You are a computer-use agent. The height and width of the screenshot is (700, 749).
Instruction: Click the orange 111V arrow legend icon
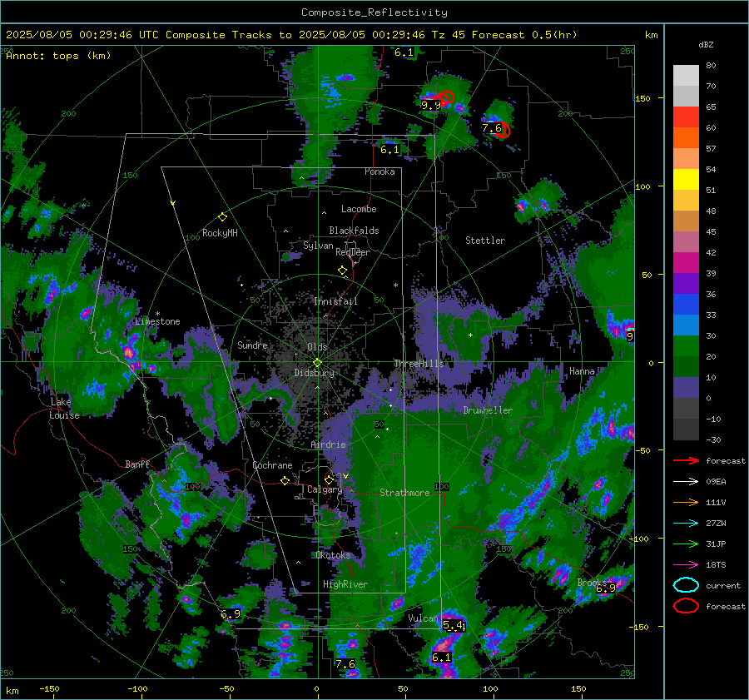tap(686, 502)
